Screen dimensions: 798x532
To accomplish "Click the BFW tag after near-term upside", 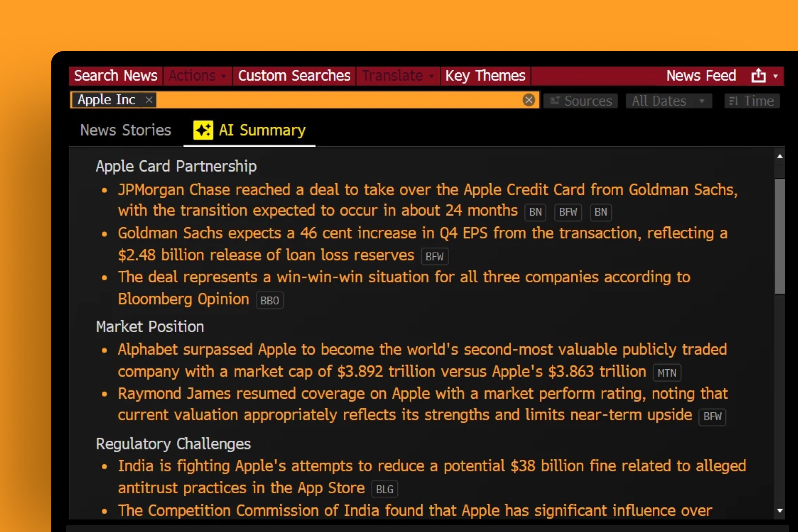I will tap(712, 417).
